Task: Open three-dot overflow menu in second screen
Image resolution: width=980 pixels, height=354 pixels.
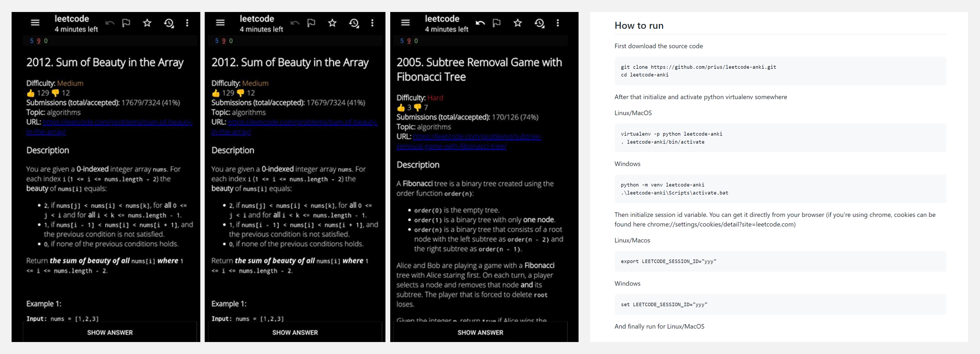Action: pos(372,23)
